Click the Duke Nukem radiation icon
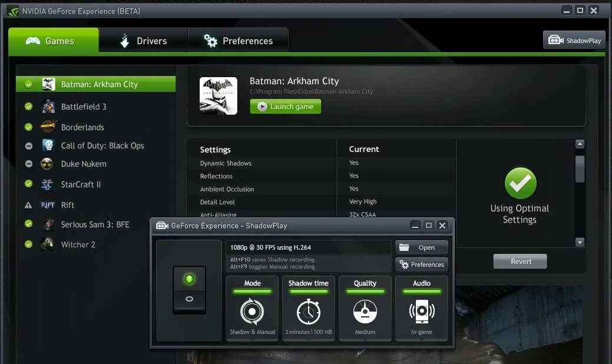 47,164
